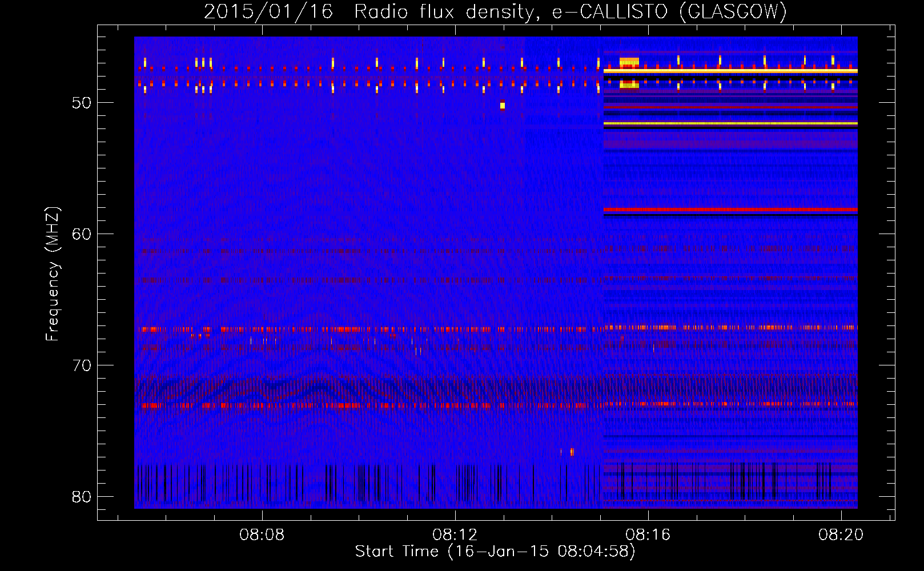This screenshot has height=571, width=924.
Task: Click the "Frequency (MHZ)" axis label
Action: click(53, 274)
